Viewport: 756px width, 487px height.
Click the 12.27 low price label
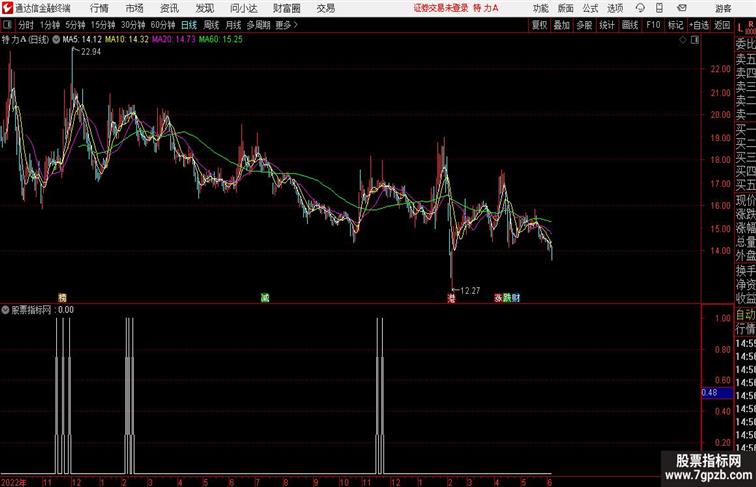470,291
